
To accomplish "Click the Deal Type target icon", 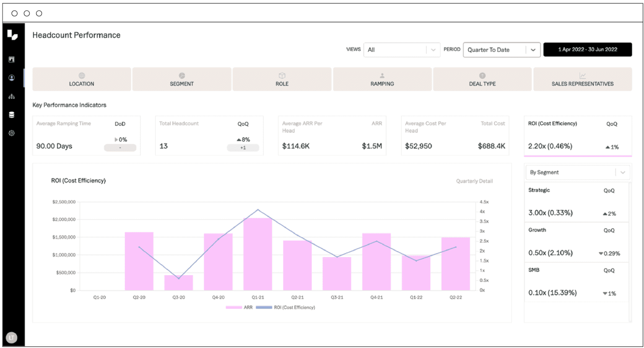I will pyautogui.click(x=482, y=75).
